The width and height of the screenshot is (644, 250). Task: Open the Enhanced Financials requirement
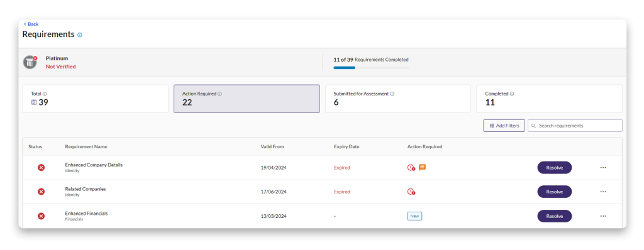coord(86,214)
